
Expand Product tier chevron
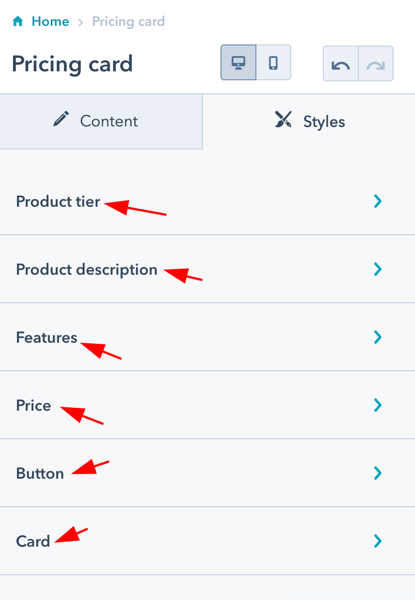pyautogui.click(x=378, y=201)
